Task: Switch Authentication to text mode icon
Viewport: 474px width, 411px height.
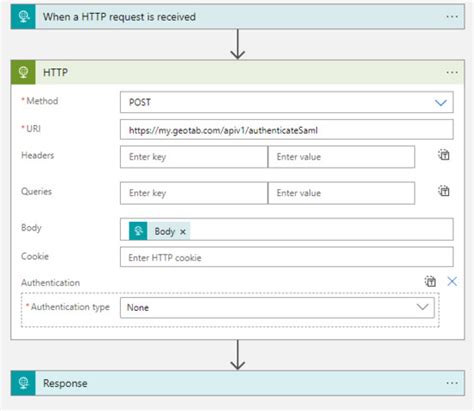Action: pyautogui.click(x=430, y=281)
